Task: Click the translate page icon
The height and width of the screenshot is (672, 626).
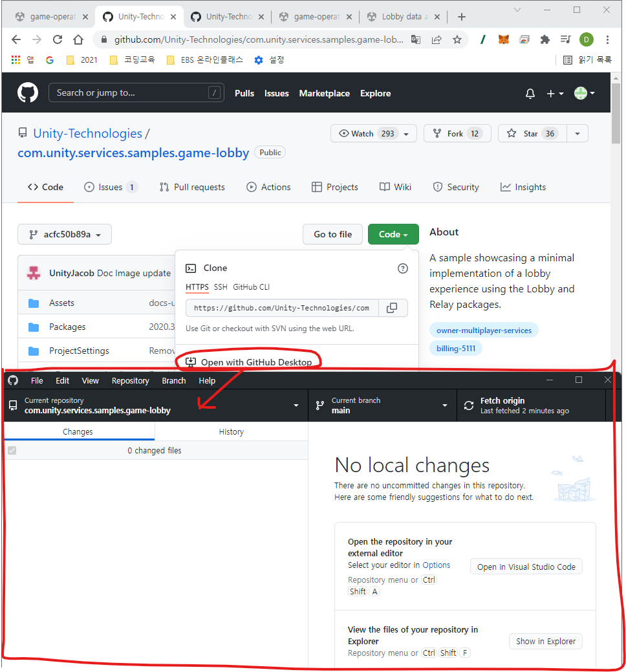Action: pyautogui.click(x=416, y=39)
